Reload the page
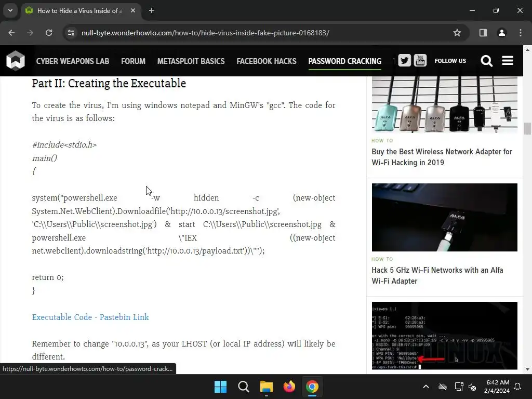 (x=49, y=33)
